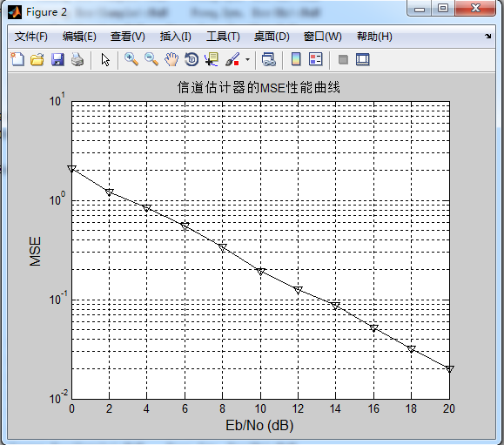Select the data marker at 16 dB
Viewport: 504px width, 445px height.
[x=373, y=328]
